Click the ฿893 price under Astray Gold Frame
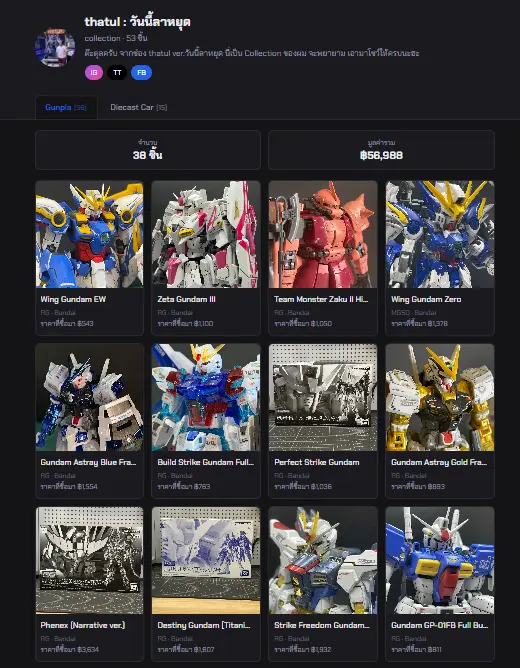Viewport: 520px width, 668px height. tap(436, 487)
